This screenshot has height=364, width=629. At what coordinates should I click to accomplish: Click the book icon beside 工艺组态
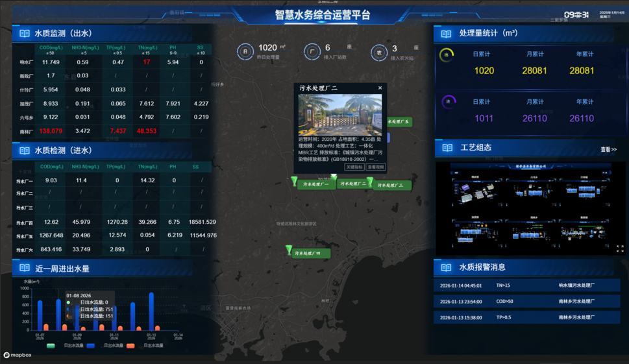447,148
